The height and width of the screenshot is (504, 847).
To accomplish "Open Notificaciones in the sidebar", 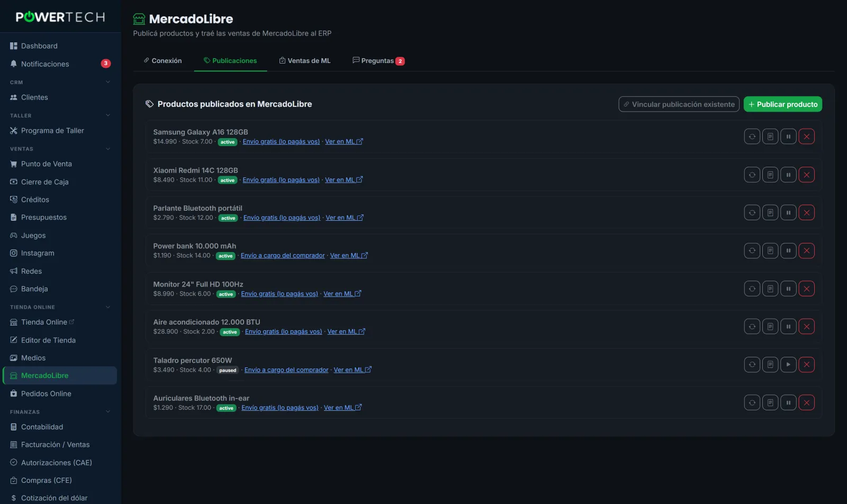I will pos(60,64).
